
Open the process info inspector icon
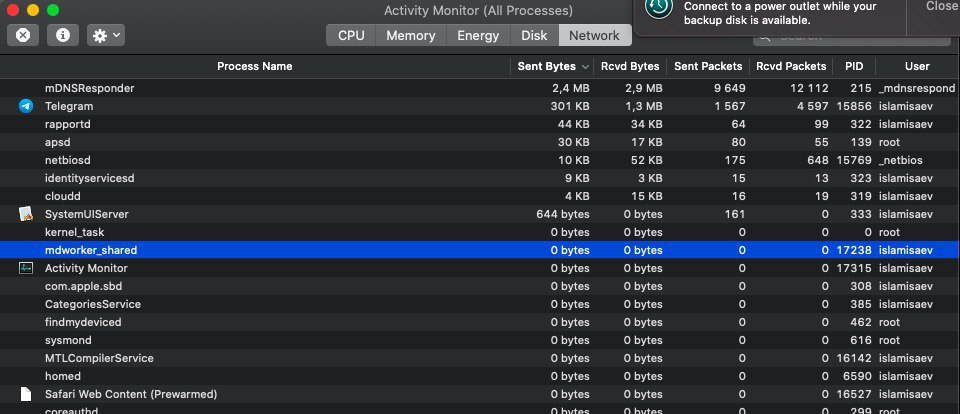coord(62,35)
